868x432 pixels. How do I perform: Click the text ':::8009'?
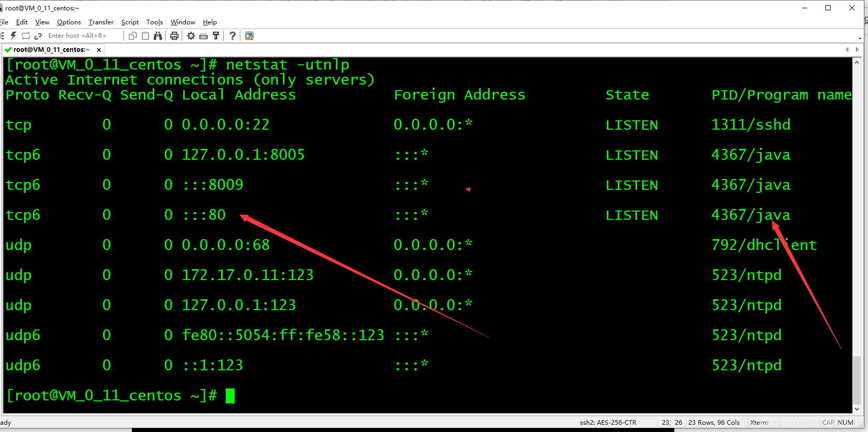[213, 185]
